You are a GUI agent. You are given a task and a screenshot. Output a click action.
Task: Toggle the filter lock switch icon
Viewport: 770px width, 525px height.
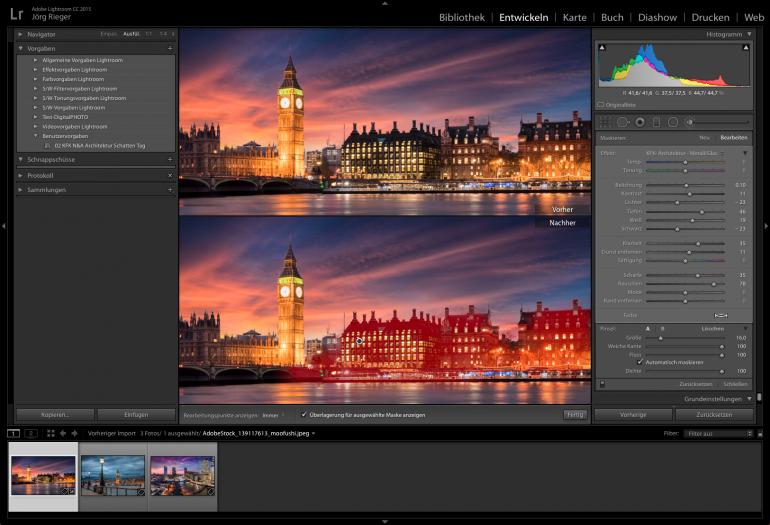pyautogui.click(x=760, y=434)
